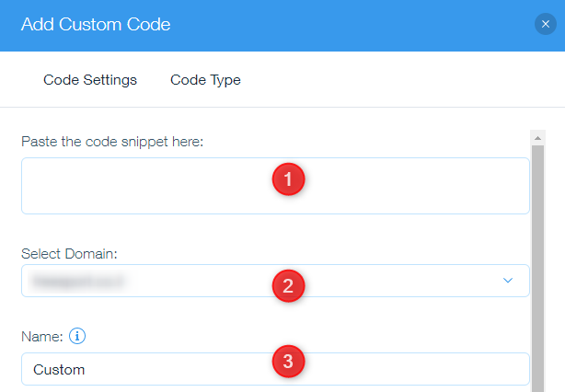565x392 pixels.
Task: Click the blurred domain name value
Action: [76, 281]
